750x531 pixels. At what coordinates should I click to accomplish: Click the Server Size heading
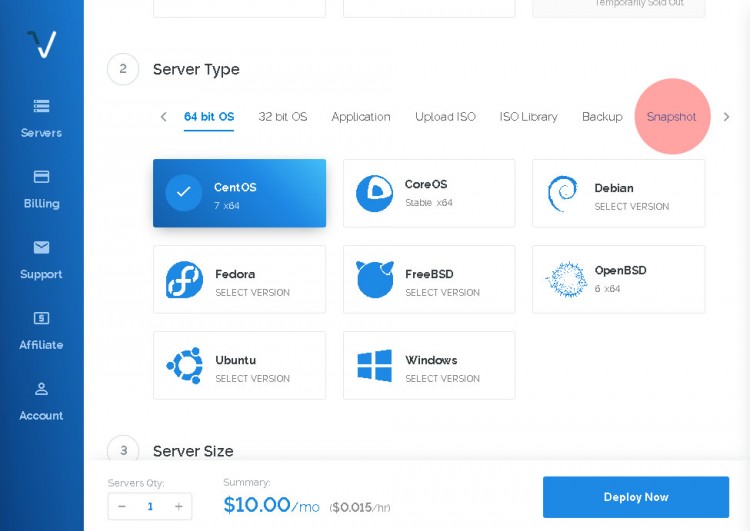tap(193, 451)
